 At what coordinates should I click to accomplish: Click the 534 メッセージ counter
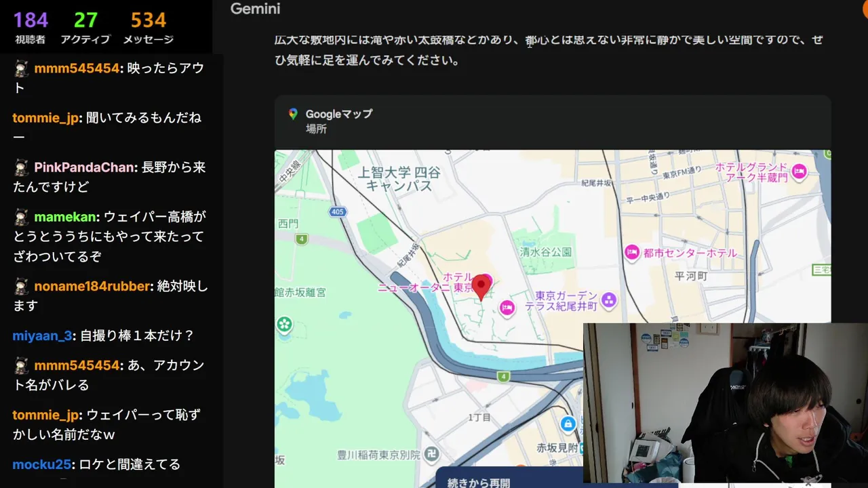click(149, 27)
